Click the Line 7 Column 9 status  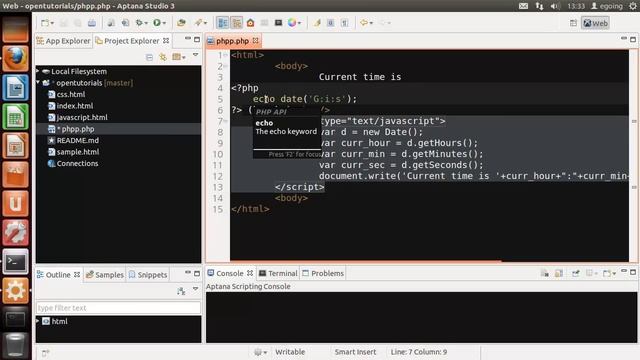(x=418, y=352)
